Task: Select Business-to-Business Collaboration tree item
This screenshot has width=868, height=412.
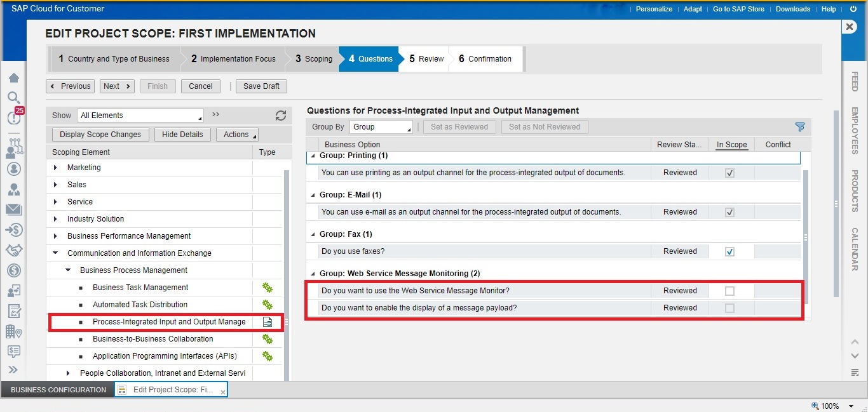Action: (153, 339)
